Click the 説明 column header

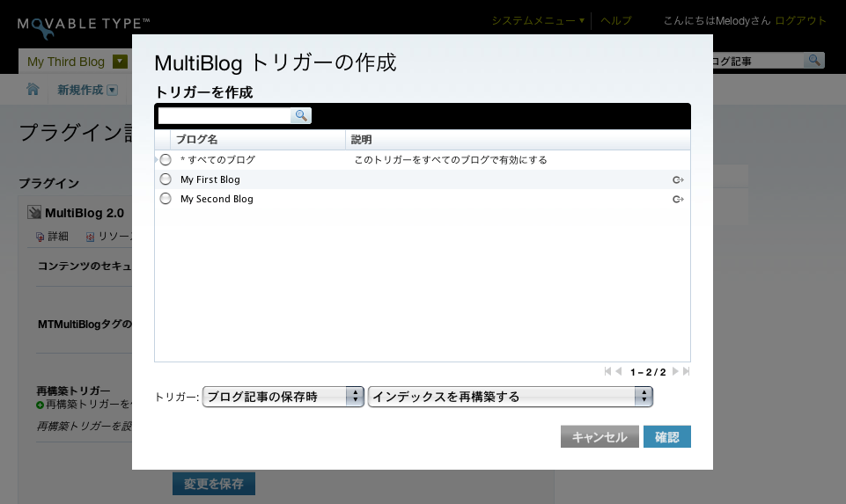point(362,140)
